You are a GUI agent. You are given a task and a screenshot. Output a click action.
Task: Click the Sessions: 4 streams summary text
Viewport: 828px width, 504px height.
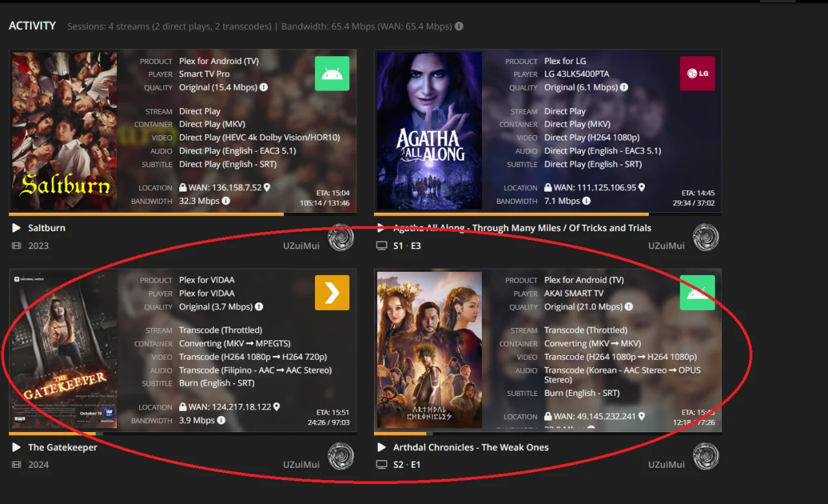click(x=169, y=27)
